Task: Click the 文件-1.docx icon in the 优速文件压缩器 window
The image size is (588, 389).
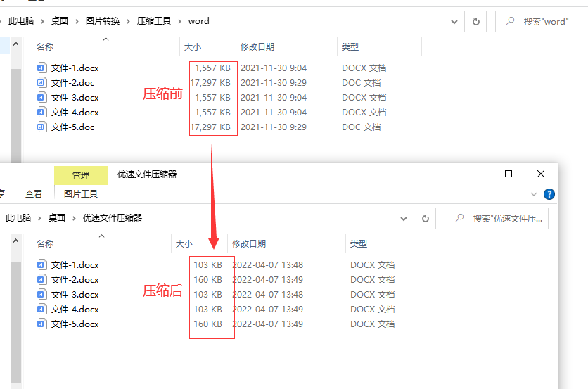Action: (41, 264)
